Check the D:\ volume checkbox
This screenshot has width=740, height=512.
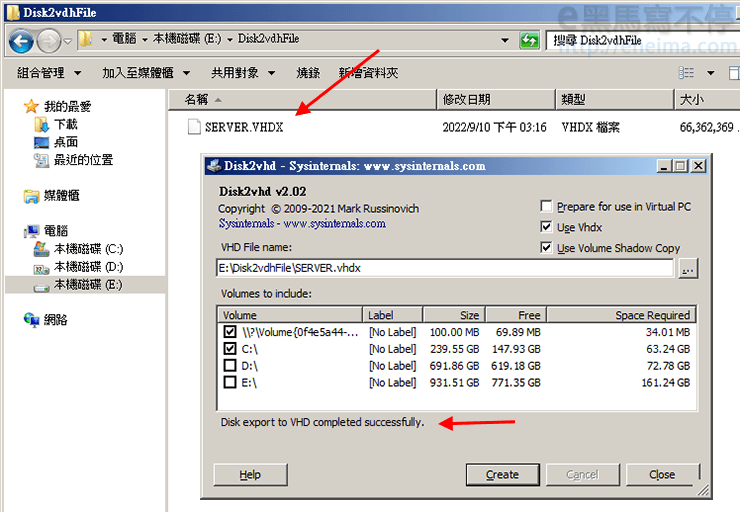coord(230,366)
